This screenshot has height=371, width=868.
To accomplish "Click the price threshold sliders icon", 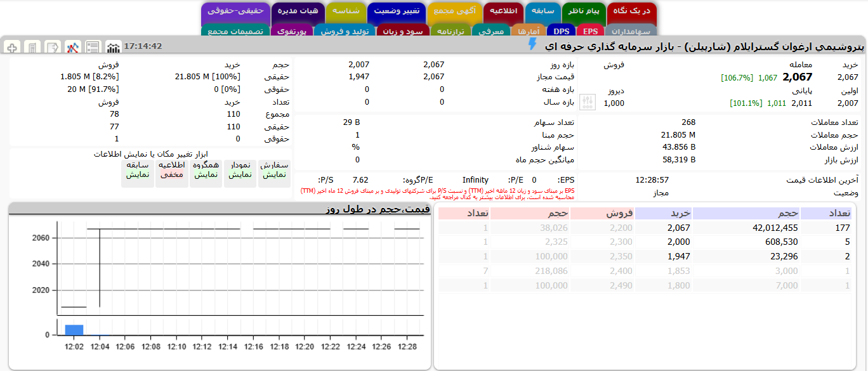I will point(588,103).
